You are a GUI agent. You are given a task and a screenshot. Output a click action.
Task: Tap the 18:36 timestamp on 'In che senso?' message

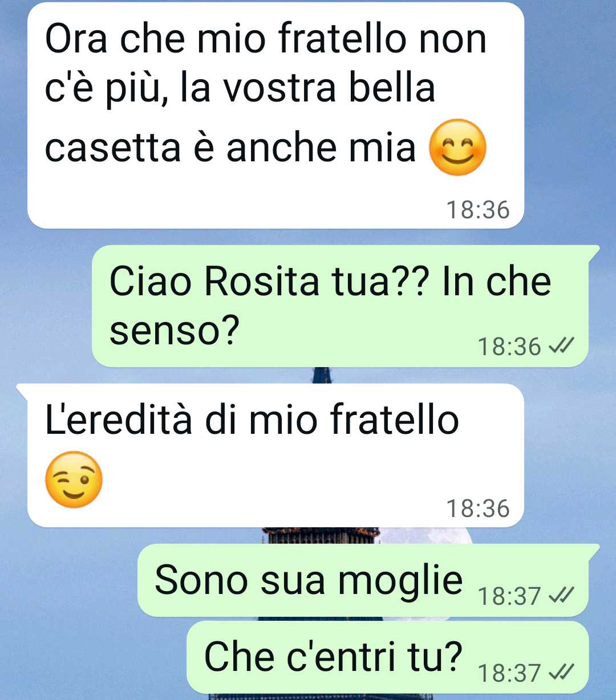point(509,347)
